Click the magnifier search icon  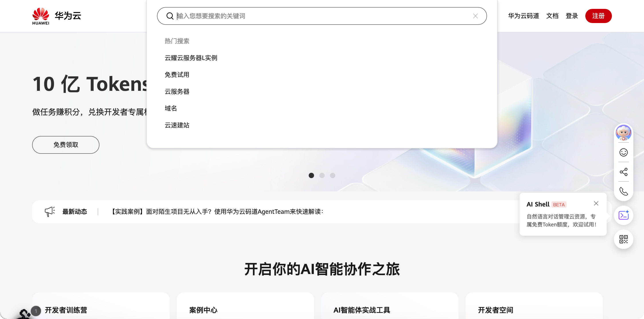170,16
